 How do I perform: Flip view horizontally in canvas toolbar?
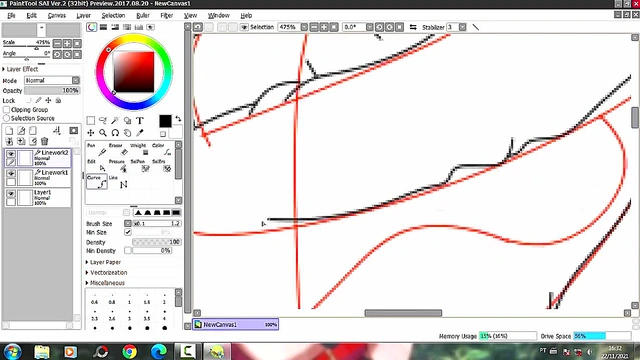click(413, 27)
